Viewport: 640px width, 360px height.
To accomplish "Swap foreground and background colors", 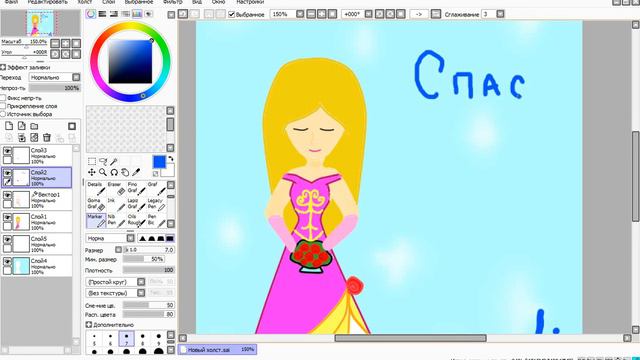I will point(171,159).
